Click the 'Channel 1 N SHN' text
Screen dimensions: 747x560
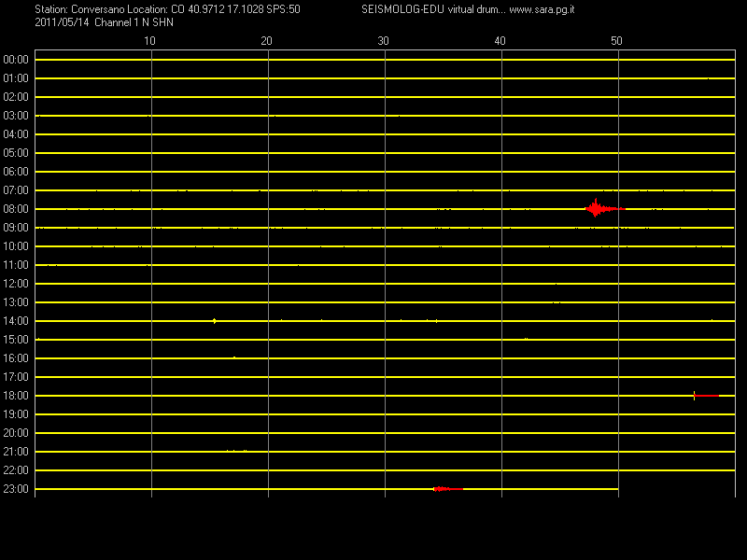coord(134,22)
